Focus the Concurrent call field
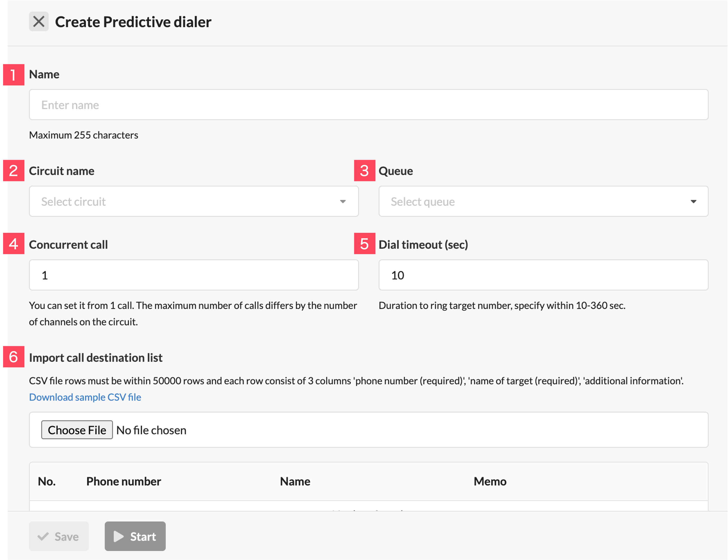Screen dimensions: 728x560 [193, 275]
